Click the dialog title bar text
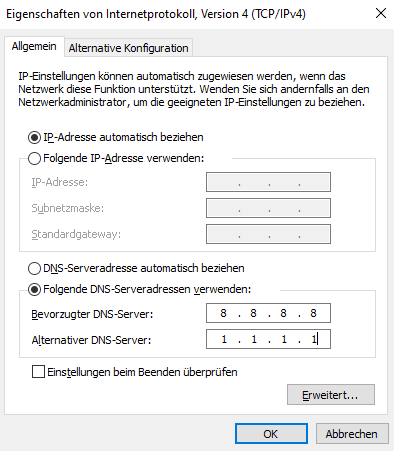This screenshot has width=394, height=451. 156,14
